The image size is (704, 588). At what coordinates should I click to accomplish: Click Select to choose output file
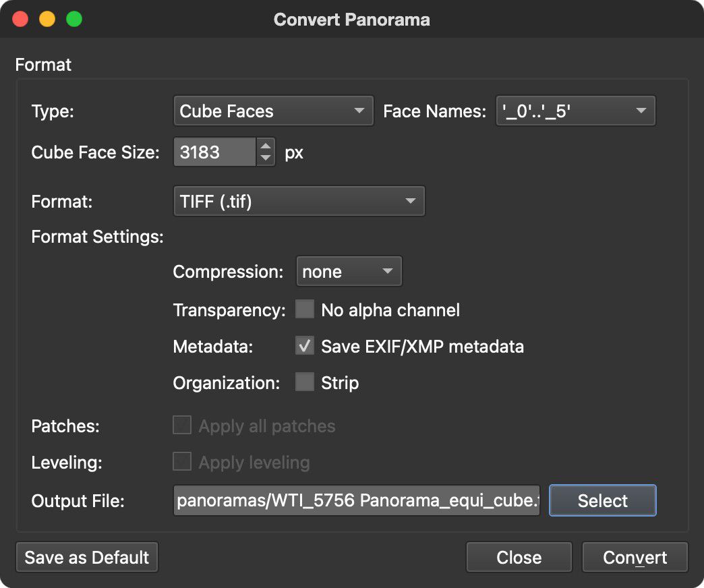pyautogui.click(x=603, y=500)
